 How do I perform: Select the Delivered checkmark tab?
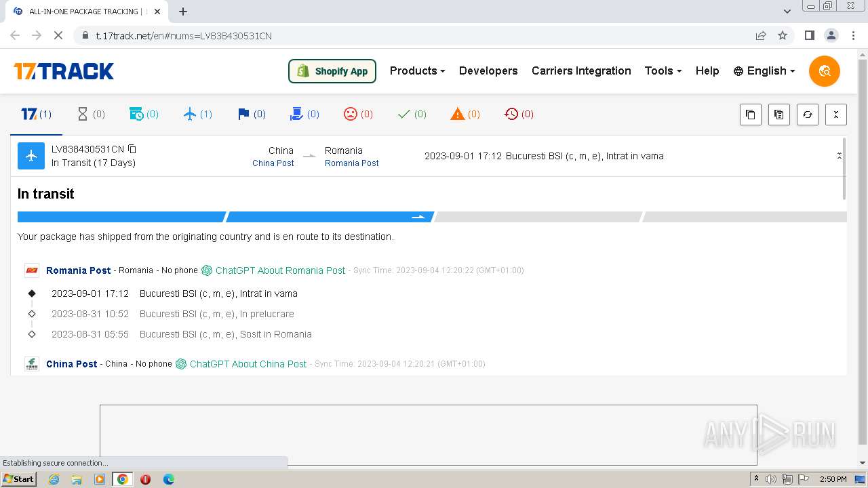[x=412, y=114]
